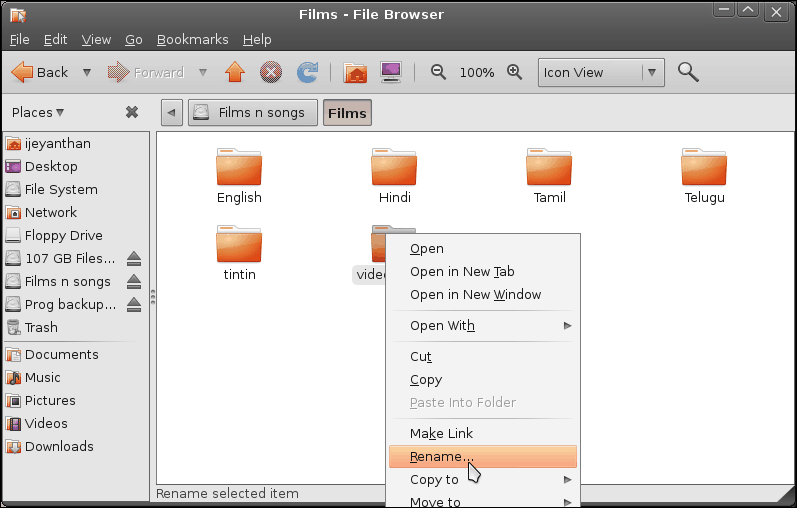
Task: Open the Places sidebar selector dropdown
Action: tap(38, 113)
